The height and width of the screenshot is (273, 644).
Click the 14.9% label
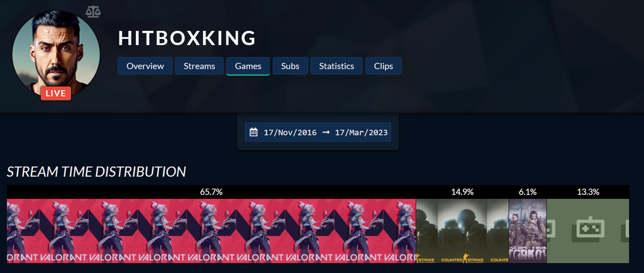[x=462, y=192]
